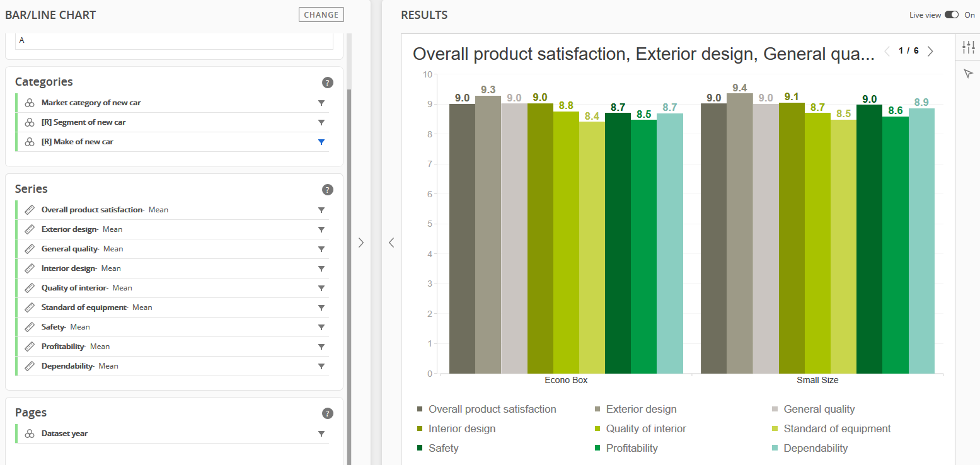The image size is (980, 465).
Task: Click ruler icon next to Overall product satisfaction
Action: [30, 210]
